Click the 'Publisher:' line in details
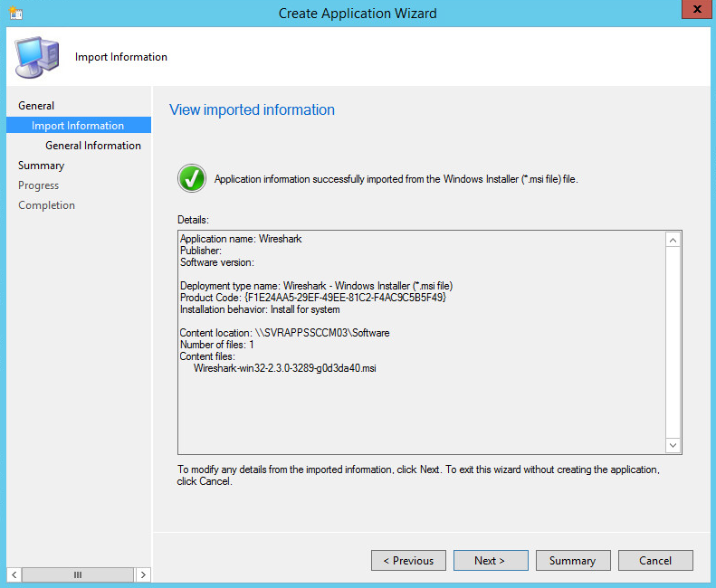Image resolution: width=716 pixels, height=588 pixels. point(200,251)
